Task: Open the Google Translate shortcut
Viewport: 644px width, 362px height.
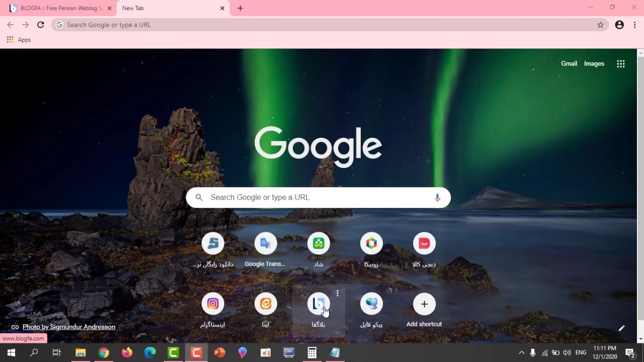Action: click(x=265, y=244)
